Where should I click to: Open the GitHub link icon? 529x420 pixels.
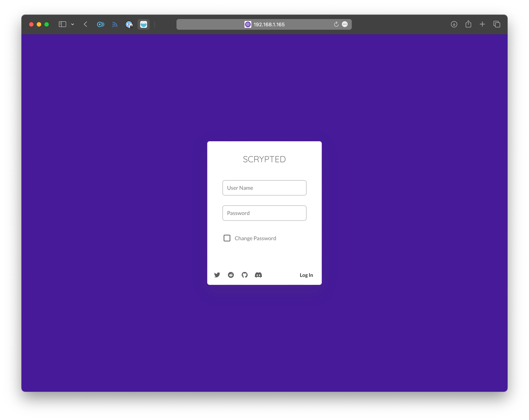coord(244,275)
